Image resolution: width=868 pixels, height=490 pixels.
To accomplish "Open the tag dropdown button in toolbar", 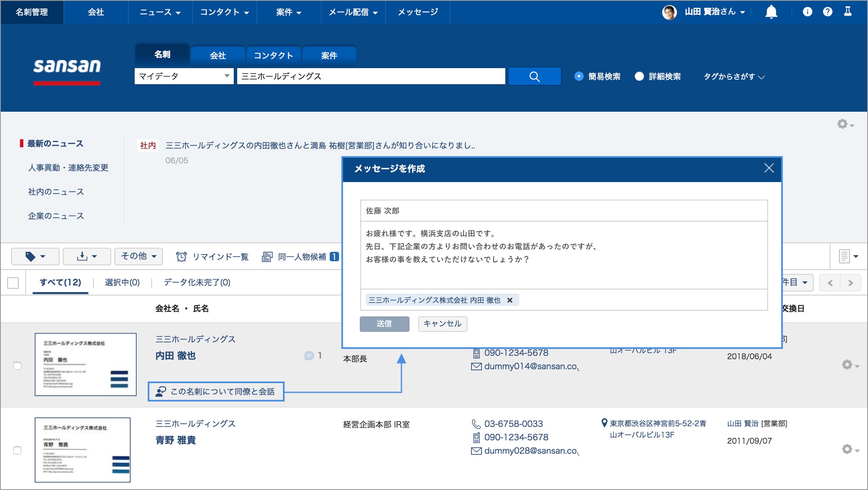I will [x=35, y=256].
